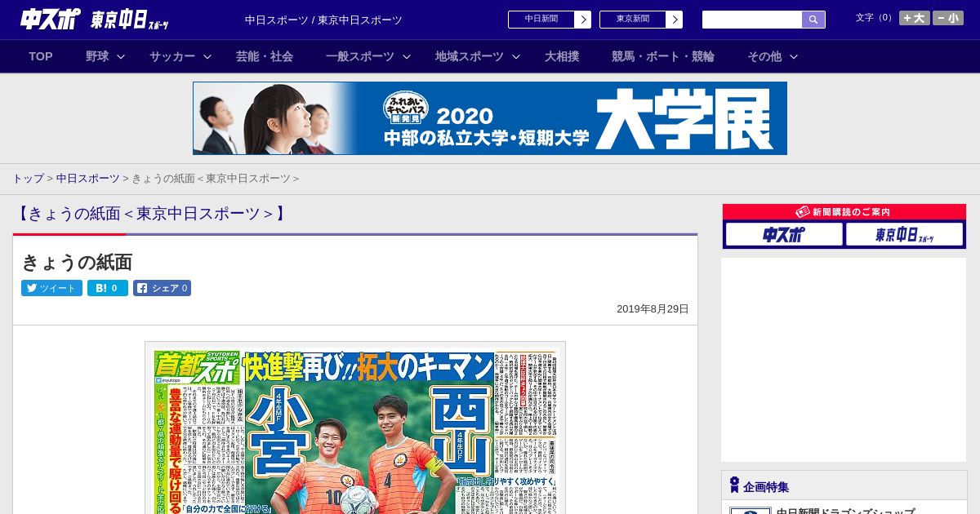This screenshot has width=980, height=514.
Task: Click the magnifier search button
Action: coord(813,20)
